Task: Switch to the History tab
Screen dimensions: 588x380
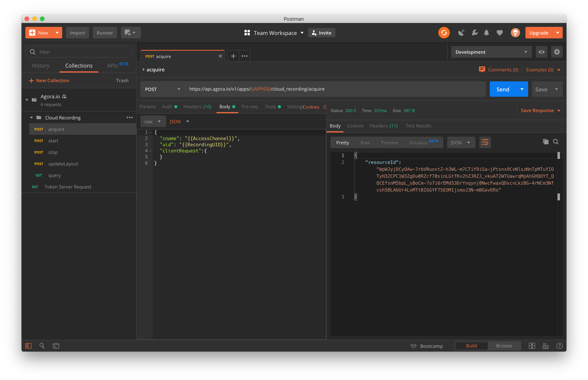Action: (x=40, y=66)
